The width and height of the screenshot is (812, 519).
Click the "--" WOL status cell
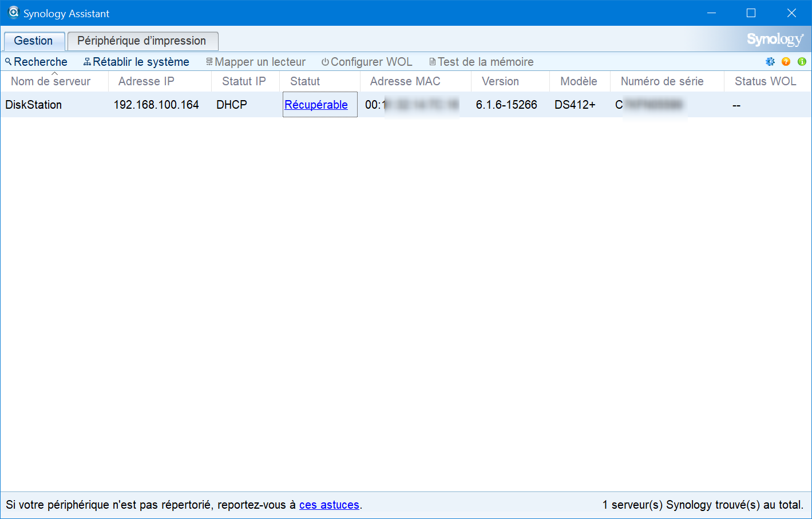[x=736, y=105]
